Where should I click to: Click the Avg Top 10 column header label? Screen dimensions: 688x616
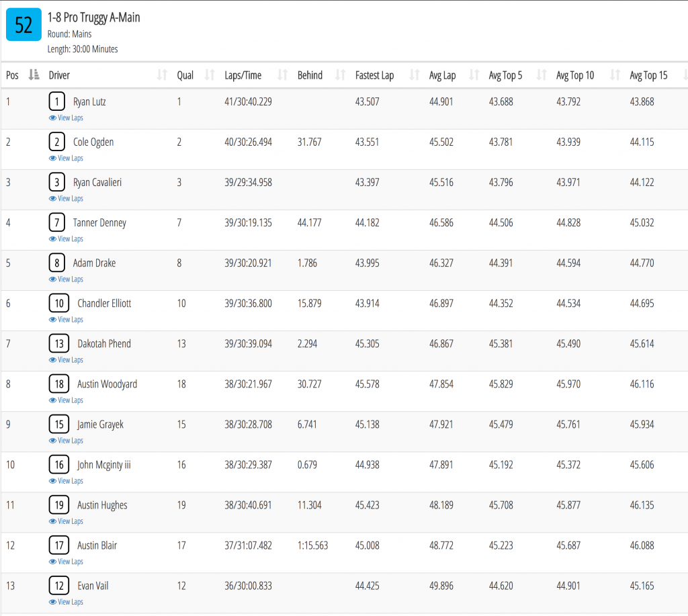tap(575, 75)
